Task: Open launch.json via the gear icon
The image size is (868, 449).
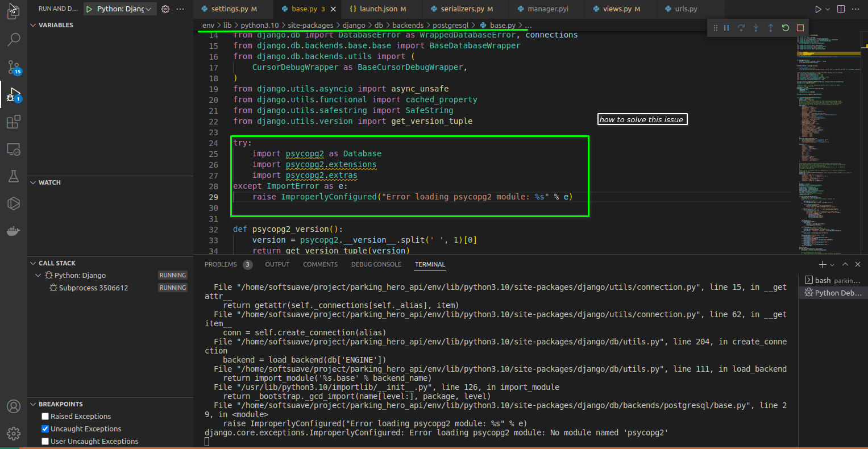Action: coord(165,9)
